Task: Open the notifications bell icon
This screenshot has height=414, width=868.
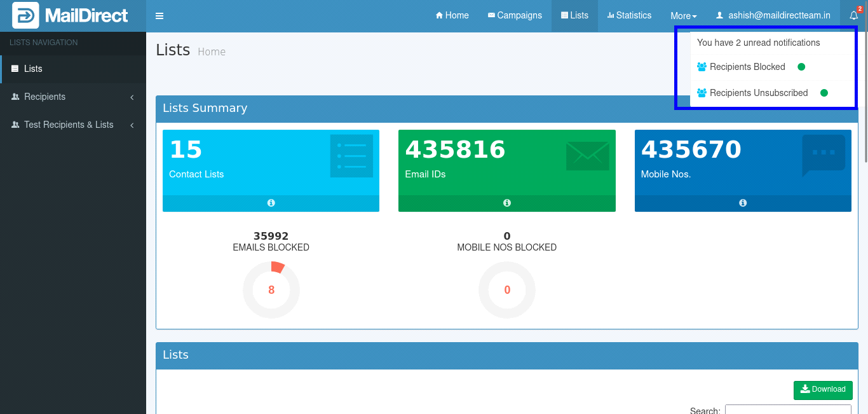Action: [854, 15]
